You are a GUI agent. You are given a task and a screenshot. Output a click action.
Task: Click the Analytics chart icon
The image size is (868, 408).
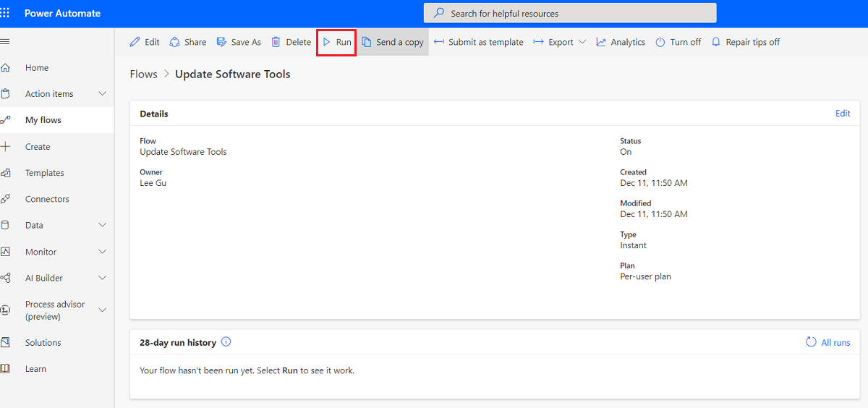[x=601, y=42]
